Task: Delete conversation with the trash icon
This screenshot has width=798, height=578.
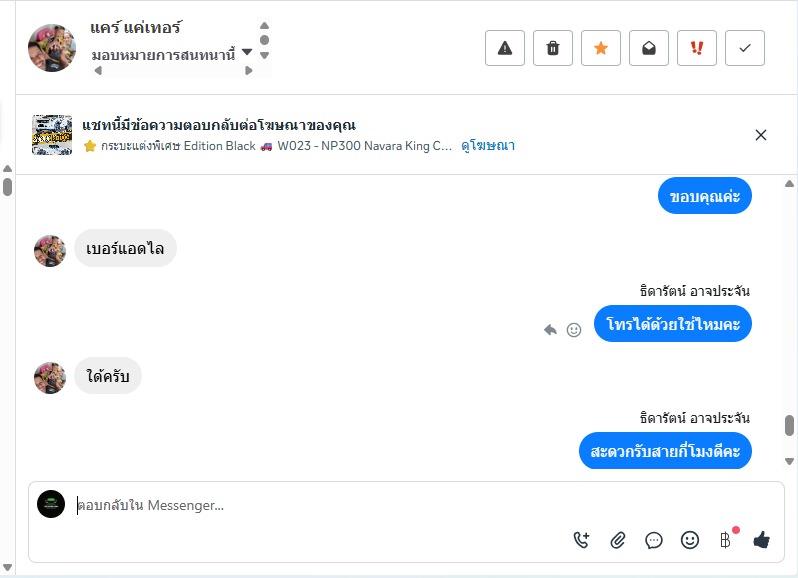Action: click(553, 48)
